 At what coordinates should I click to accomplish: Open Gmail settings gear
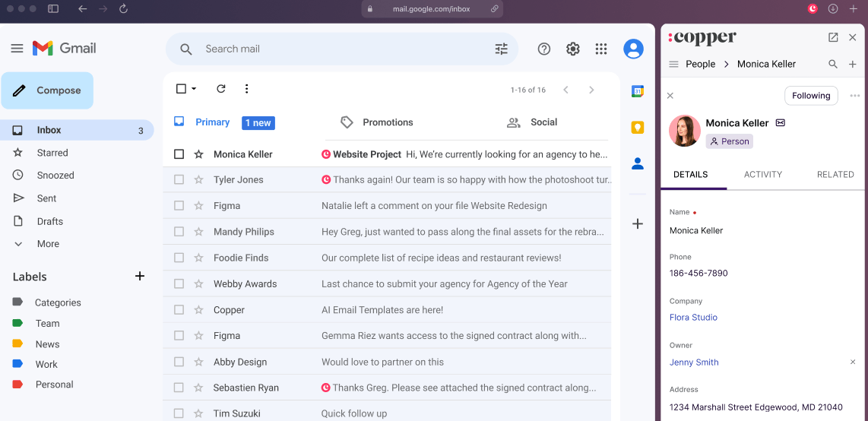click(x=572, y=49)
